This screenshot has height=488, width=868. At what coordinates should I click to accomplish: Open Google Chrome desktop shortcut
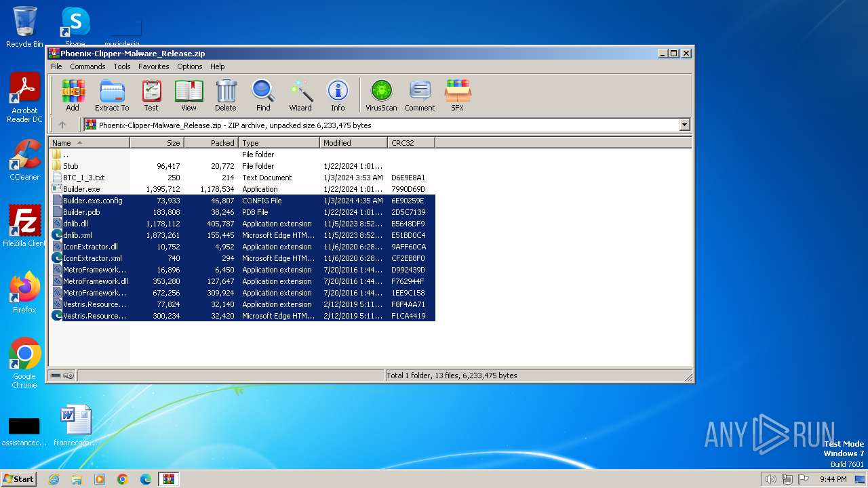(x=24, y=363)
